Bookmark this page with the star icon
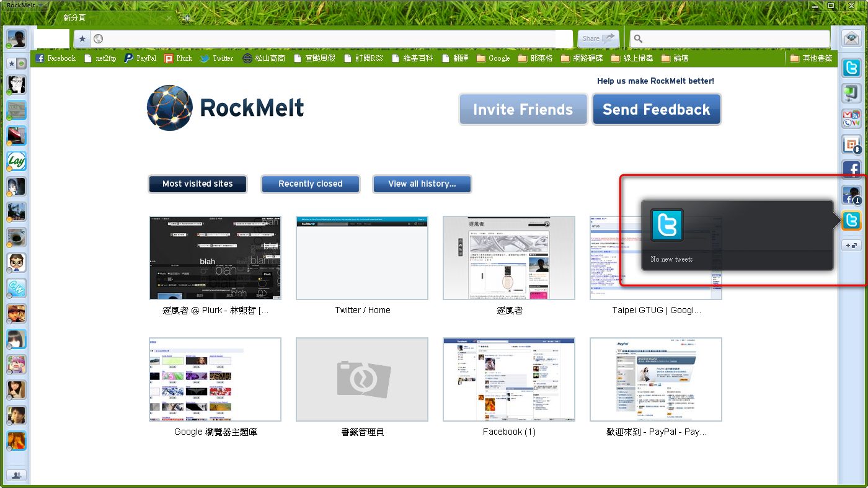This screenshot has width=868, height=488. [x=82, y=38]
